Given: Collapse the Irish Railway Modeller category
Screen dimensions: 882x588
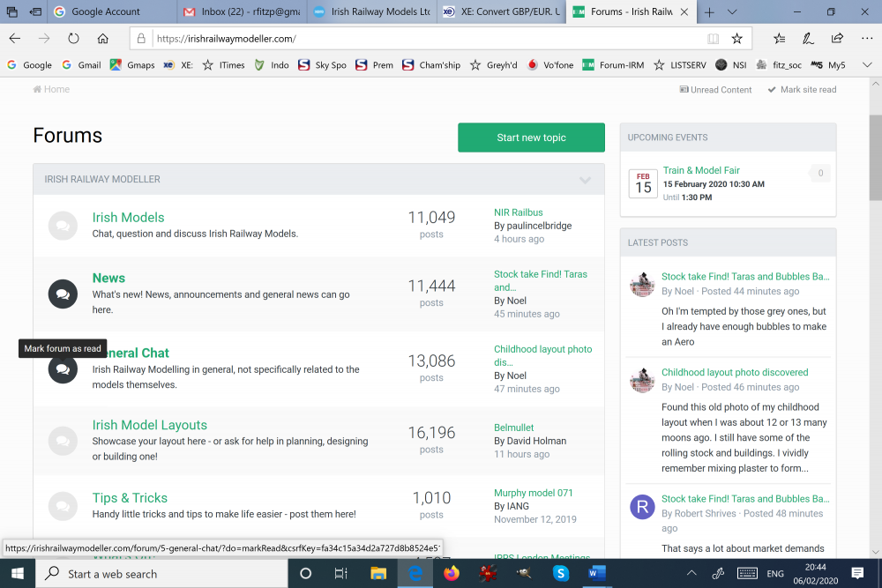Looking at the screenshot, I should pyautogui.click(x=585, y=180).
